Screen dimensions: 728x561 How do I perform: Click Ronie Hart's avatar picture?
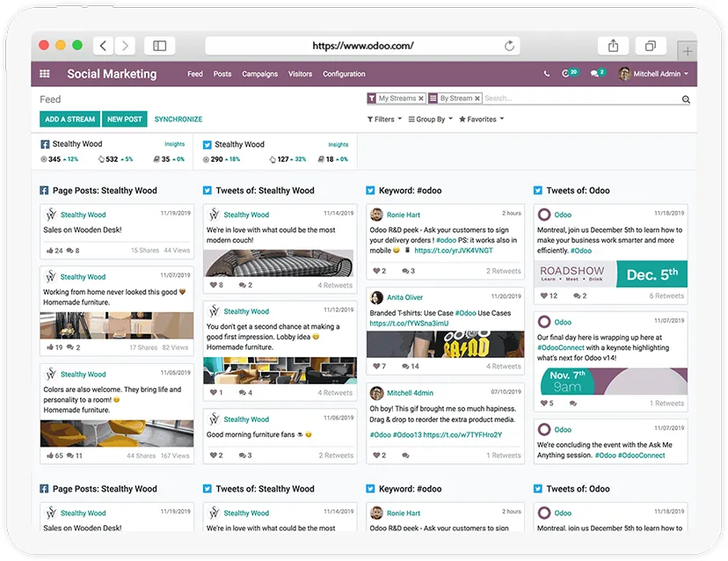[x=376, y=215]
